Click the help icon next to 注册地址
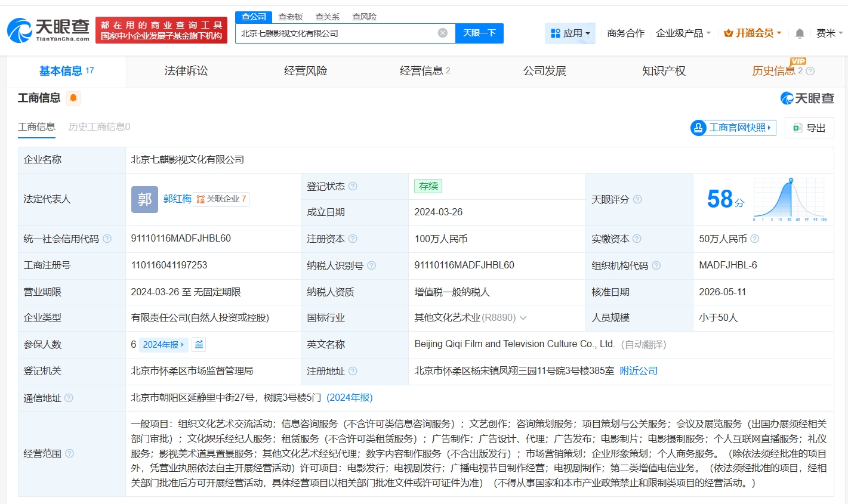Viewport: 848px width, 504px height. 353,371
